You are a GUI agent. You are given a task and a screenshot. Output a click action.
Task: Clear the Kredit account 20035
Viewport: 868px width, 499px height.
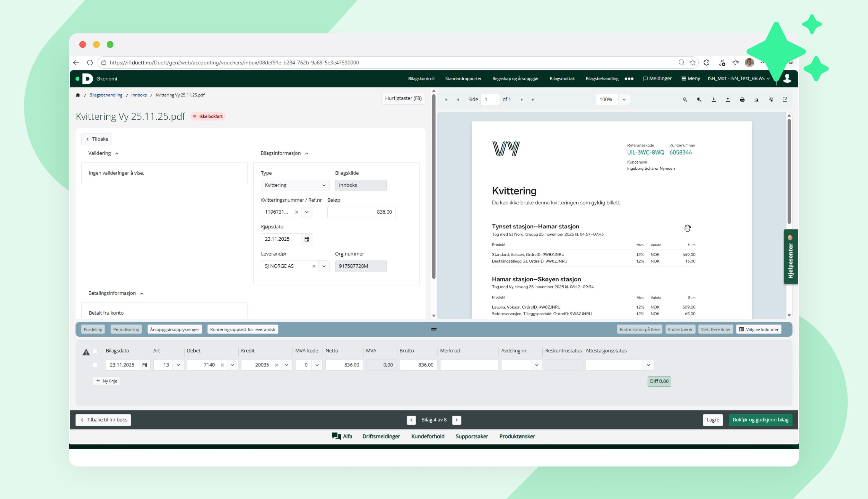pyautogui.click(x=277, y=365)
